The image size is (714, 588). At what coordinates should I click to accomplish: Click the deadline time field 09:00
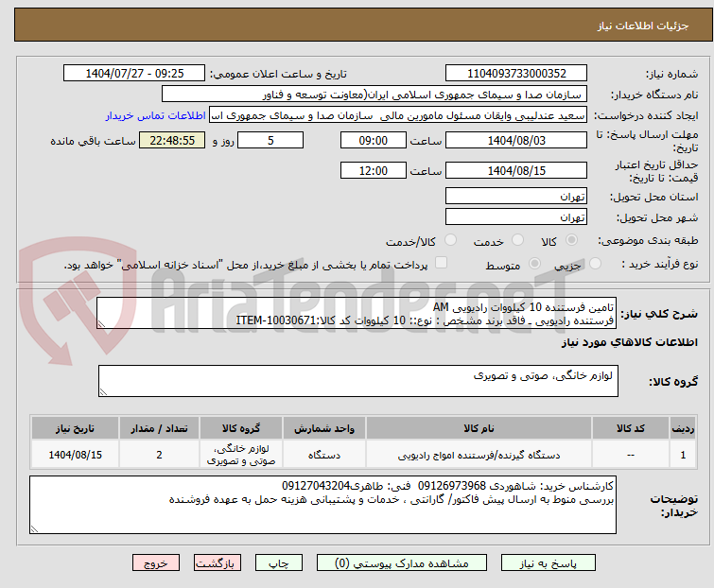373,140
